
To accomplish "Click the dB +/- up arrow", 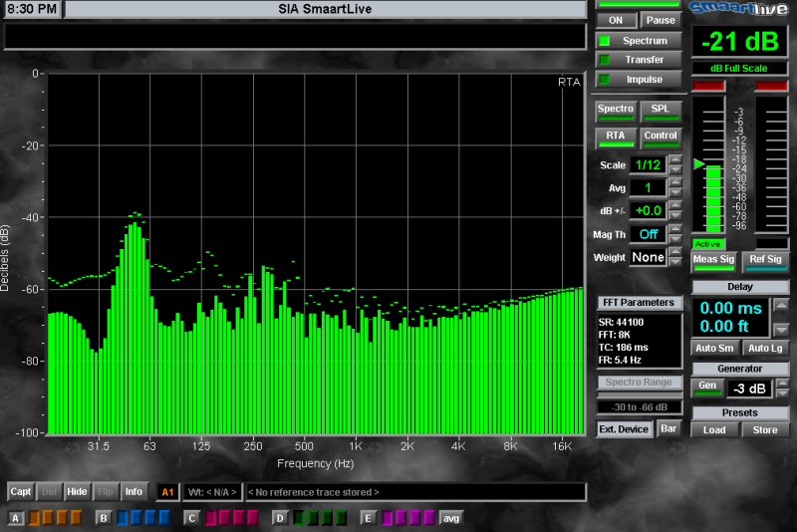I will (x=675, y=205).
